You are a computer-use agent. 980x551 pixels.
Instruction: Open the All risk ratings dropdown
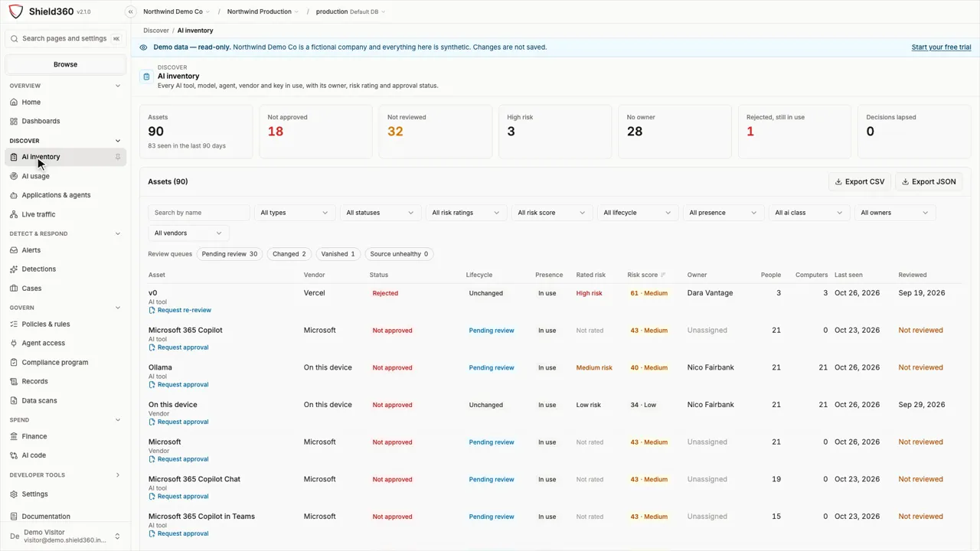click(x=466, y=213)
